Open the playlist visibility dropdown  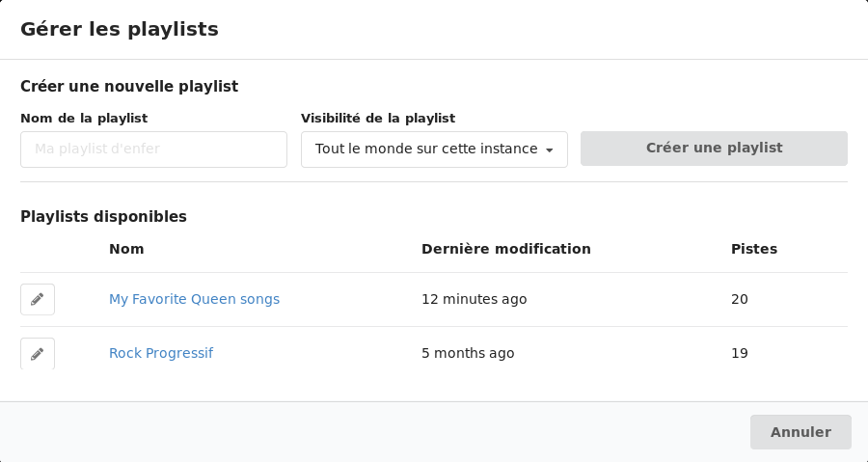pyautogui.click(x=434, y=149)
